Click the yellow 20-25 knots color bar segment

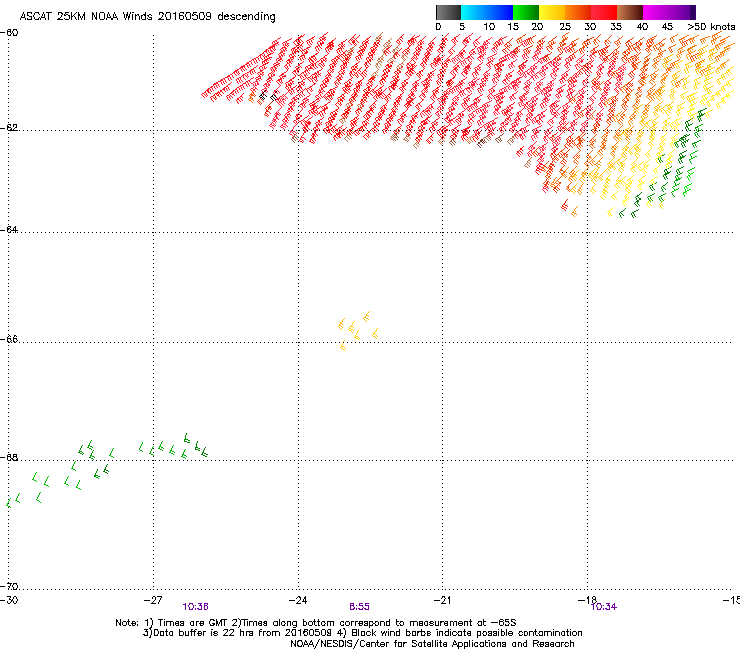point(552,12)
